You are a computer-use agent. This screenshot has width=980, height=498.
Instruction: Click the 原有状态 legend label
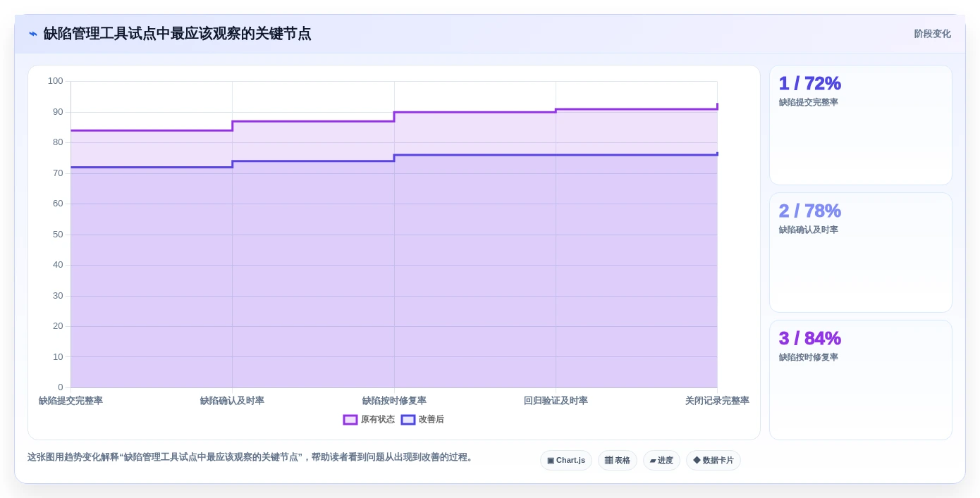pyautogui.click(x=378, y=420)
